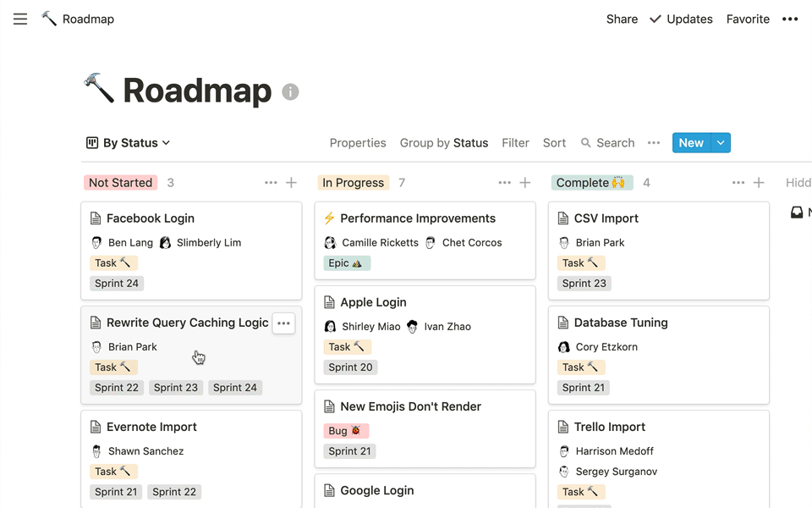Expand the By Status view switcher

129,143
